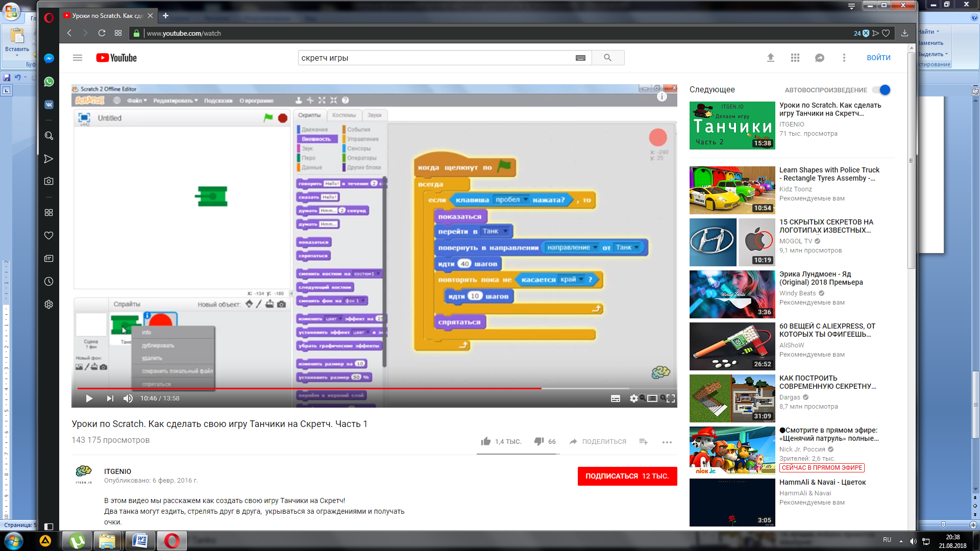Open My Flow arrow icon in sidebar
This screenshot has width=980, height=551.
pos(49,159)
